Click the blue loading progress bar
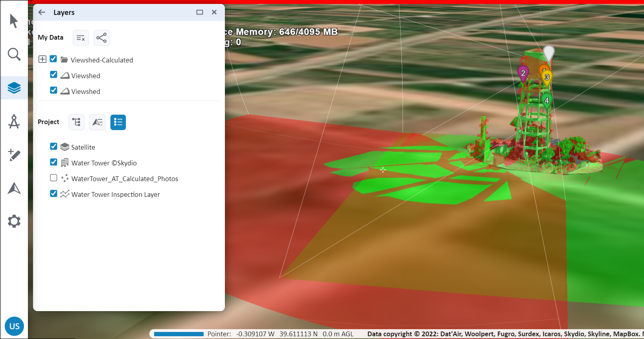Viewport: 644px width, 339px height. click(x=178, y=334)
